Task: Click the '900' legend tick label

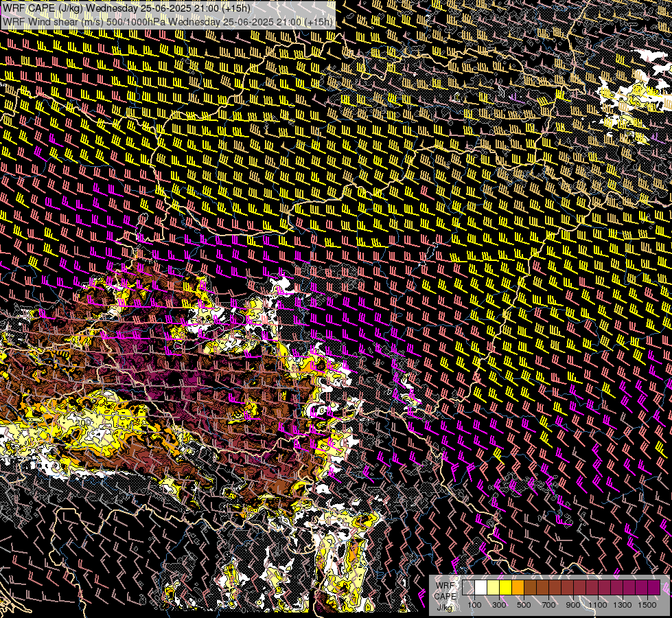Action: point(573,605)
